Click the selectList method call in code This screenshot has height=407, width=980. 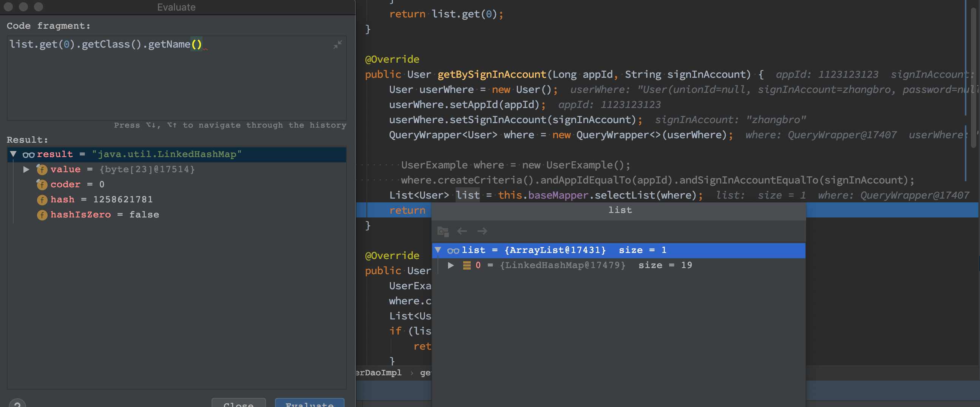624,195
